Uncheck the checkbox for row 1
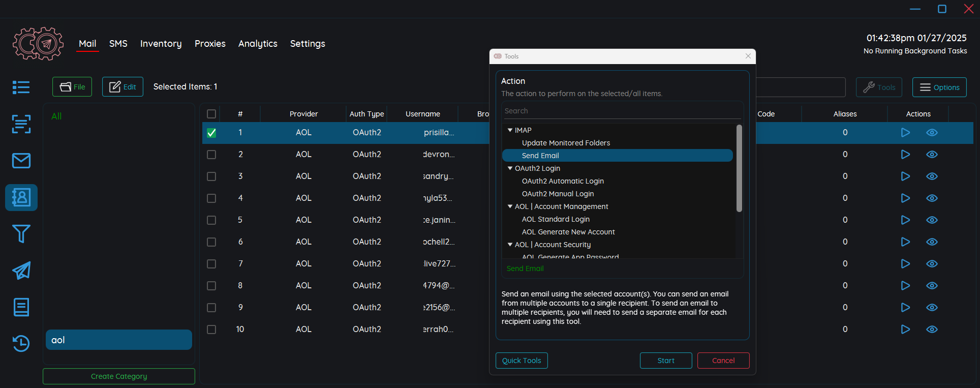Viewport: 980px width, 388px height. (211, 133)
